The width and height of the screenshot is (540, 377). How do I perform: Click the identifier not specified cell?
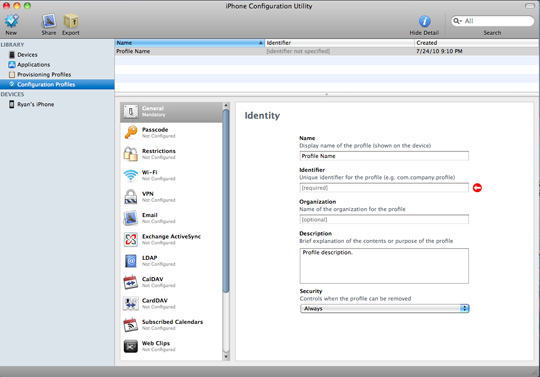[298, 51]
